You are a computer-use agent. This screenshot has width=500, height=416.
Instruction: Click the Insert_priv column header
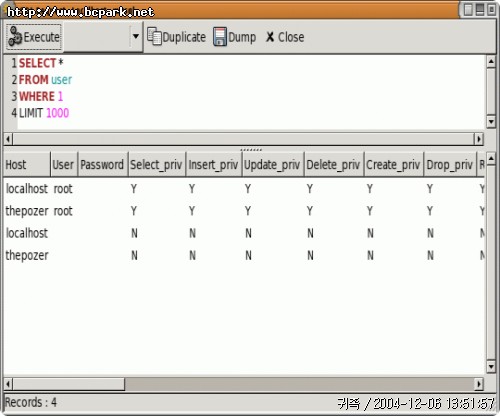[214, 164]
